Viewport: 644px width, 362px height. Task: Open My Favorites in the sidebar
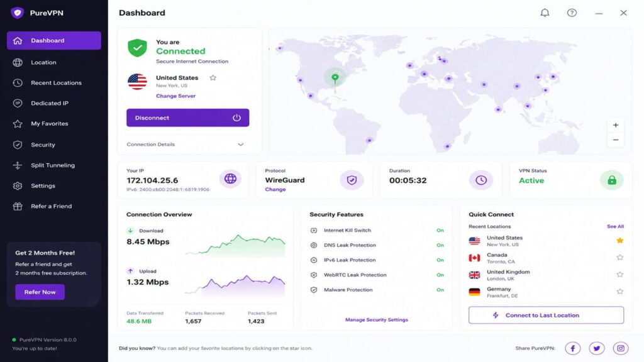pos(54,124)
